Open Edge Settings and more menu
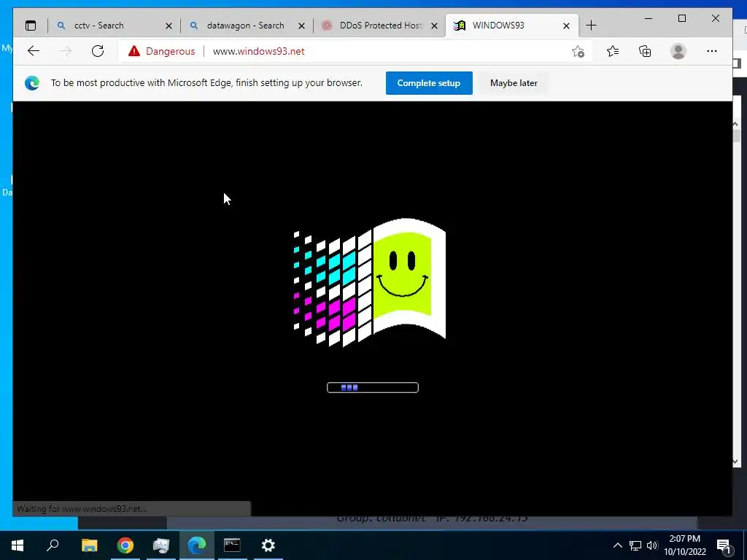 [x=712, y=51]
